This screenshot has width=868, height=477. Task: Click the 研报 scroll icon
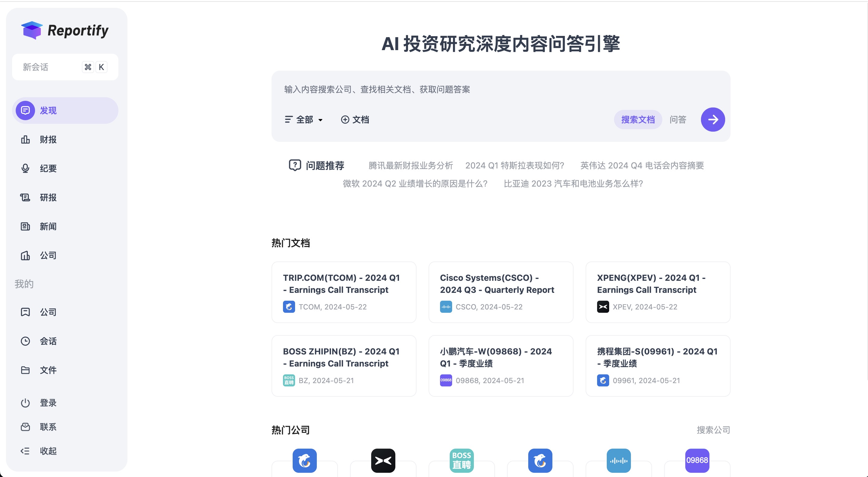tap(25, 197)
